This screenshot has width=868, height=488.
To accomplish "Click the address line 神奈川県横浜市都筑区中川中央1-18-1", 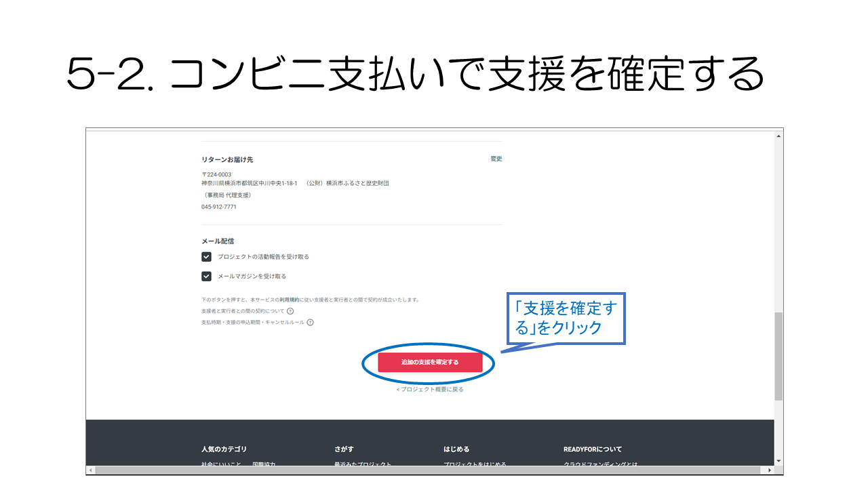I will point(249,183).
